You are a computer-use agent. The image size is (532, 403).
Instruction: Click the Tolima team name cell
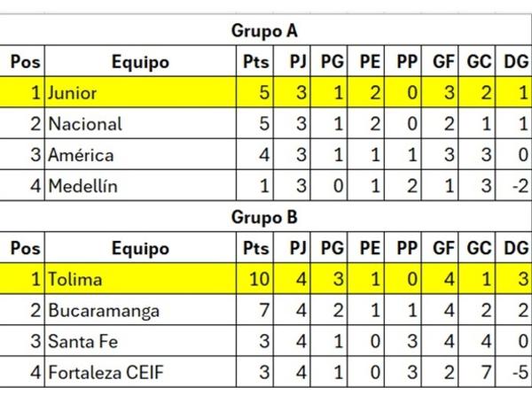[140, 280]
